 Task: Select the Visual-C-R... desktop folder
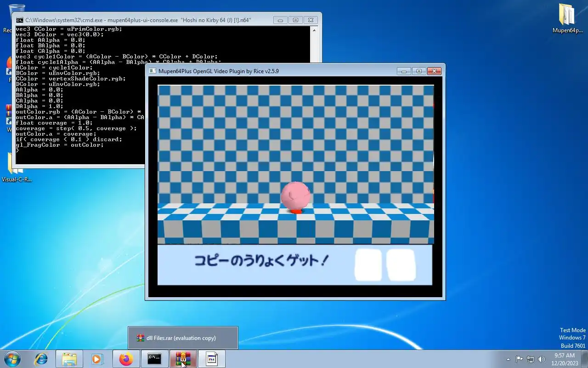(17, 168)
